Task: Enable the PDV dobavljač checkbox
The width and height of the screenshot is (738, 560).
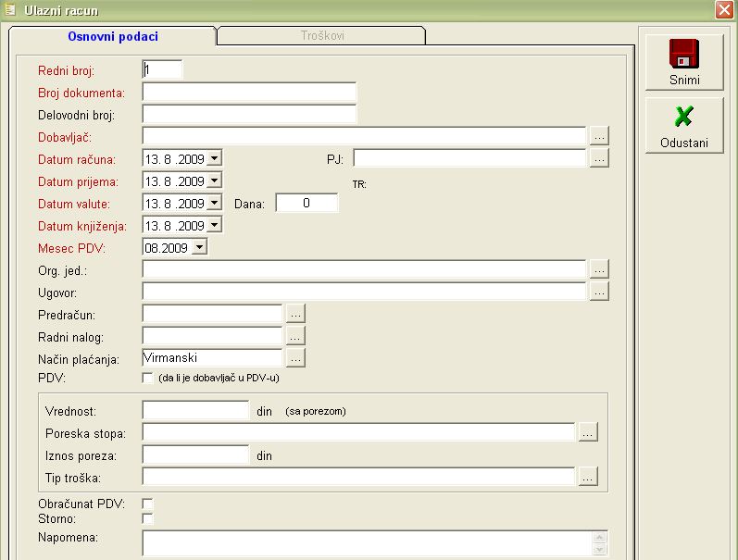Action: tap(147, 378)
